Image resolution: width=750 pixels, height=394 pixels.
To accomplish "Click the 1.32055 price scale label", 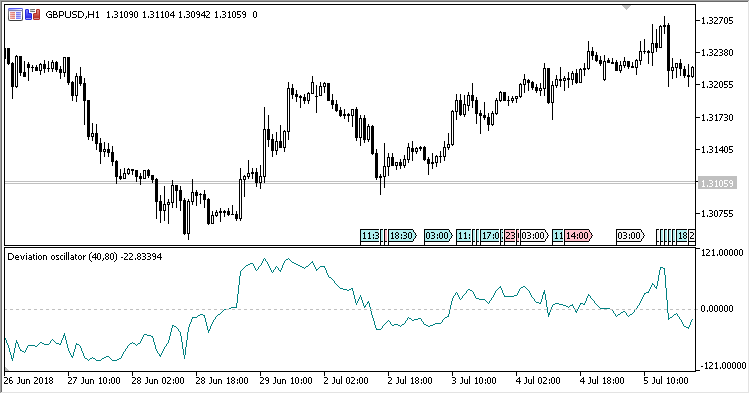I will tap(717, 85).
